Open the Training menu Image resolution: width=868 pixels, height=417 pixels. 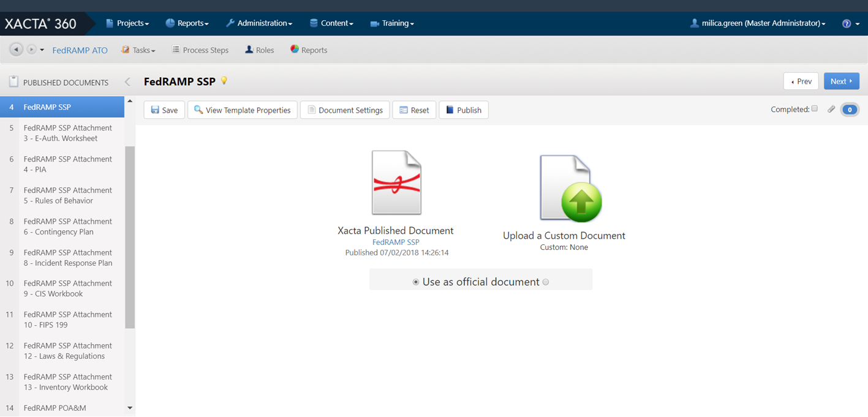click(392, 23)
